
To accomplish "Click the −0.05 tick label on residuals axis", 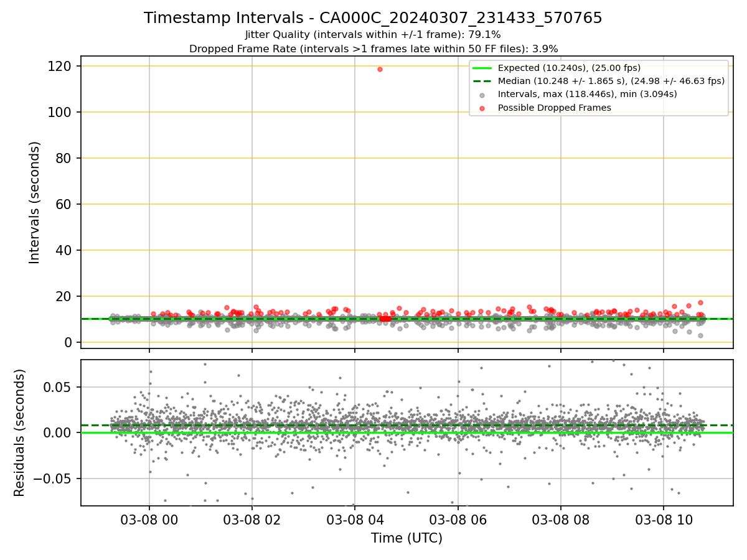I will [x=51, y=478].
